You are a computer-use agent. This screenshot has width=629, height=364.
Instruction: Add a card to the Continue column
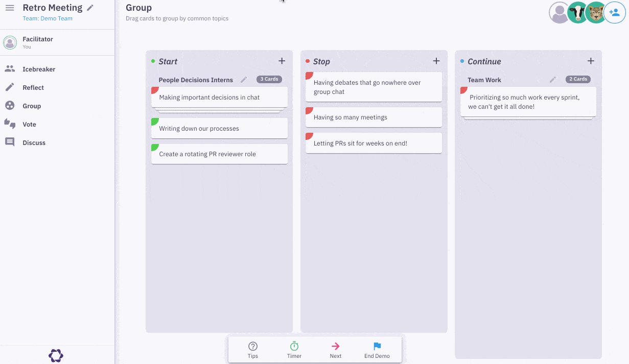coord(591,61)
